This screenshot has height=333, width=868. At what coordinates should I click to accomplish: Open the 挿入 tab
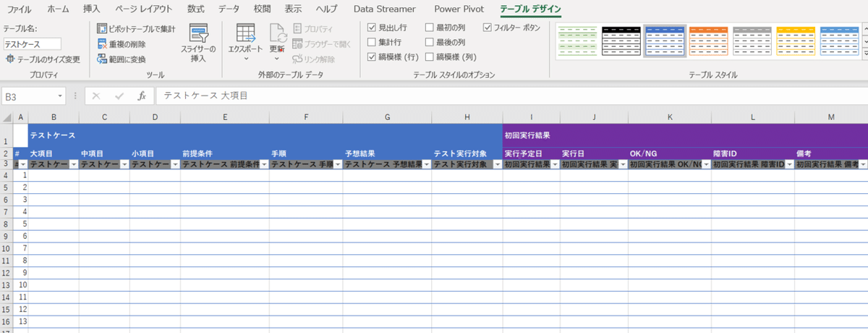click(92, 9)
